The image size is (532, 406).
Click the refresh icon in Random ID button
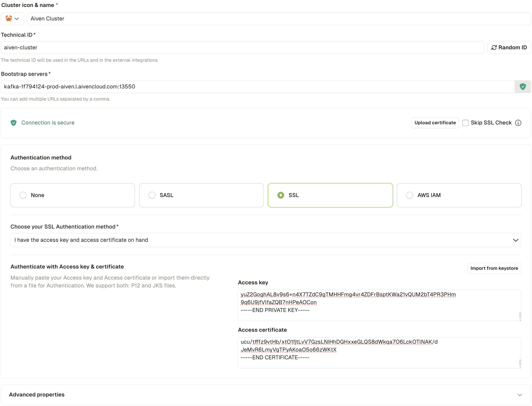[494, 48]
